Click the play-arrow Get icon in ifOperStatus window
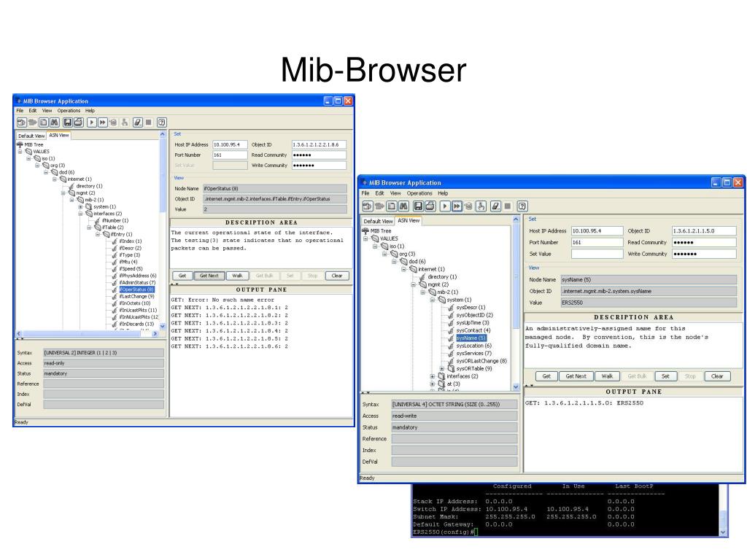Viewport: 747px width, 560px height. [91, 122]
